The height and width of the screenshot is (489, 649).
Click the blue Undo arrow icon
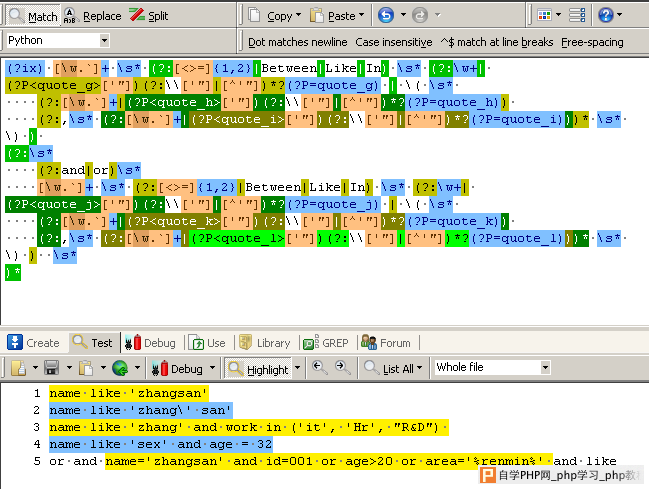(x=386, y=15)
